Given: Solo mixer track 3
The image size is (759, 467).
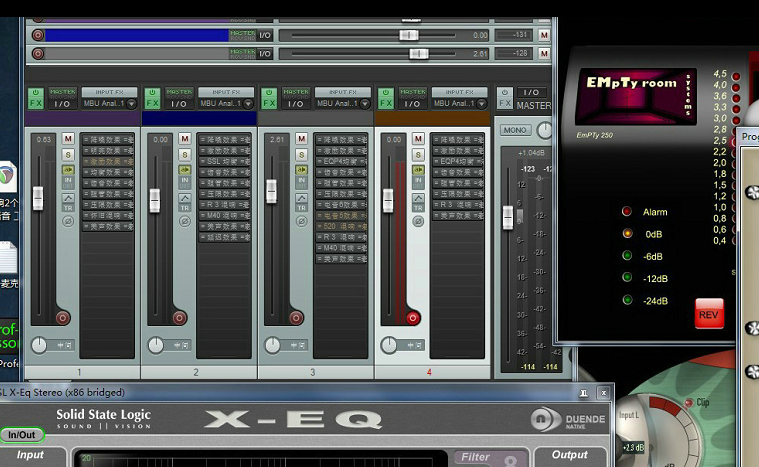Looking at the screenshot, I should (301, 155).
